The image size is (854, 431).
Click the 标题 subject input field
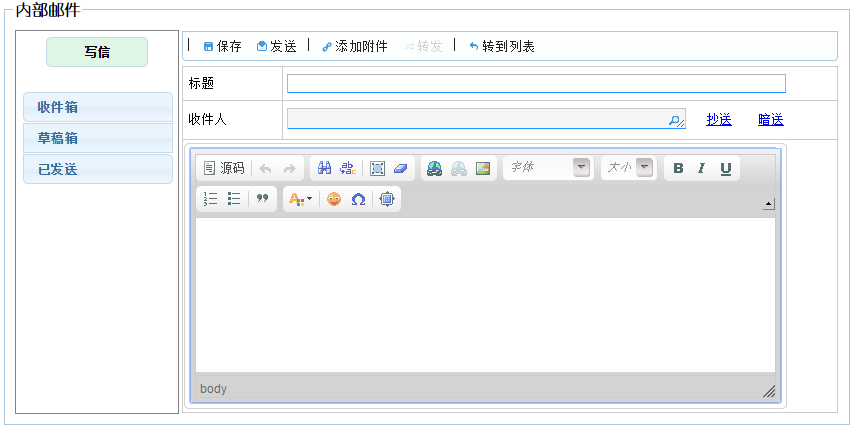pyautogui.click(x=536, y=84)
